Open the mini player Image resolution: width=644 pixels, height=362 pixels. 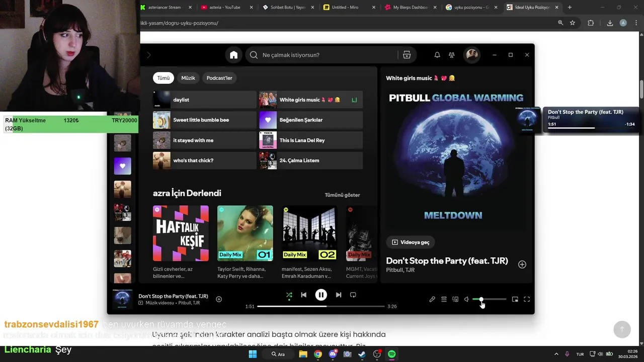tap(515, 299)
